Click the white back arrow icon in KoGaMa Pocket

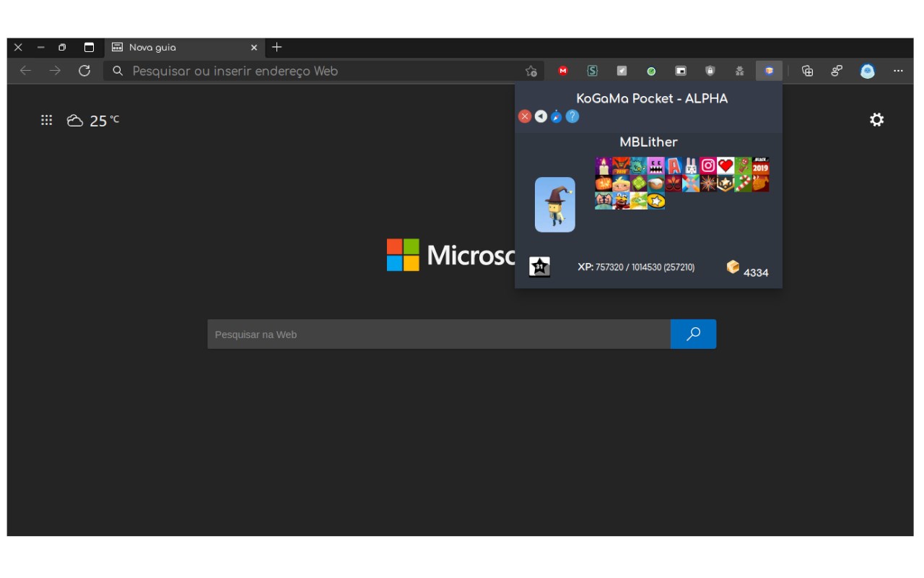point(541,116)
